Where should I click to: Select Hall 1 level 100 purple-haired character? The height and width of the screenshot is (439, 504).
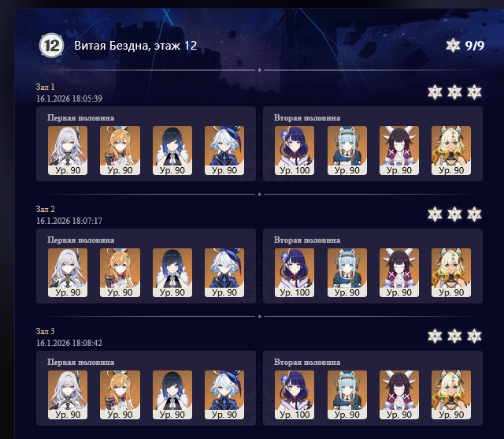click(295, 151)
